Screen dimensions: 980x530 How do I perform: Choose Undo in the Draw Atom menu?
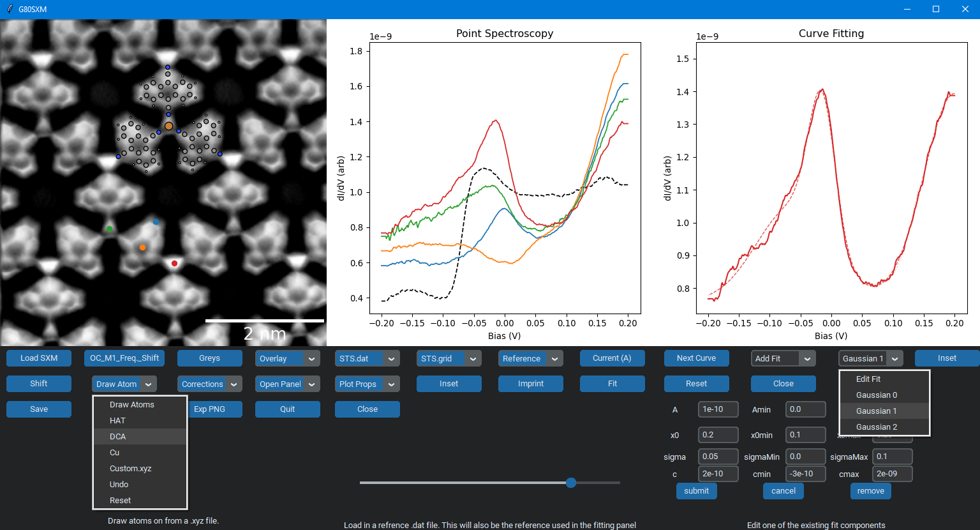(x=140, y=485)
